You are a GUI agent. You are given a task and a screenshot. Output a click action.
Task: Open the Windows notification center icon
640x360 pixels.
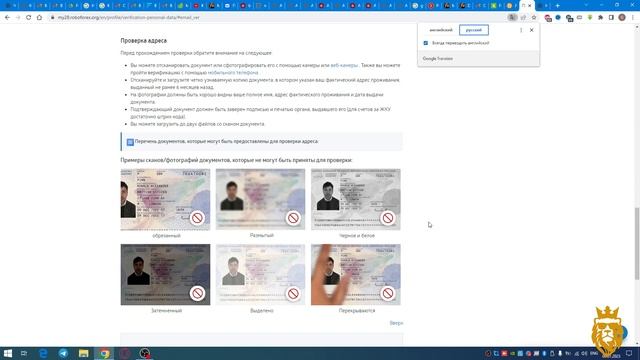(629, 353)
